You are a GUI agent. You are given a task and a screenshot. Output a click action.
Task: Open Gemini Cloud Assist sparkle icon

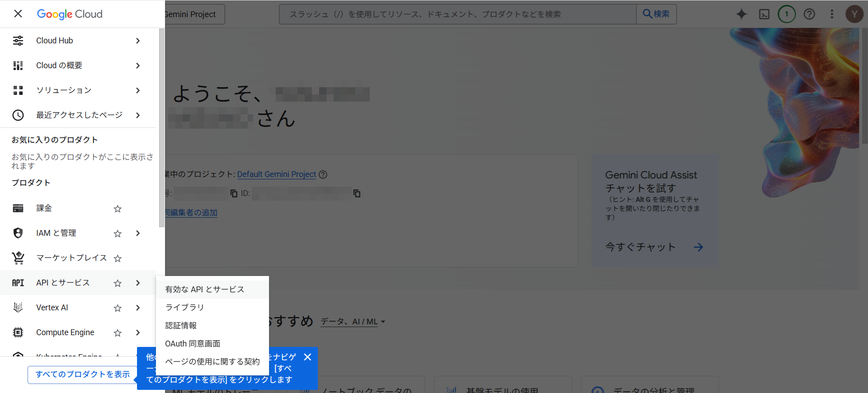[741, 14]
